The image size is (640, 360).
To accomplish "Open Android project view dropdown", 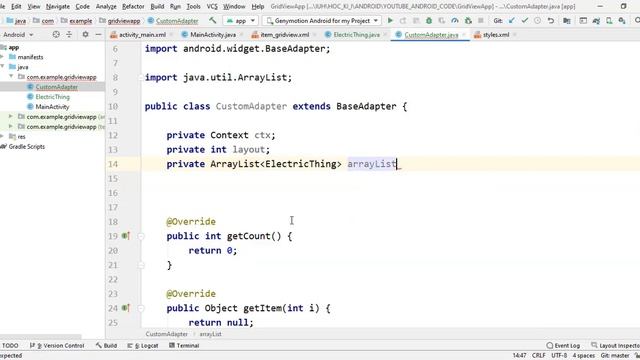I will [x=18, y=35].
